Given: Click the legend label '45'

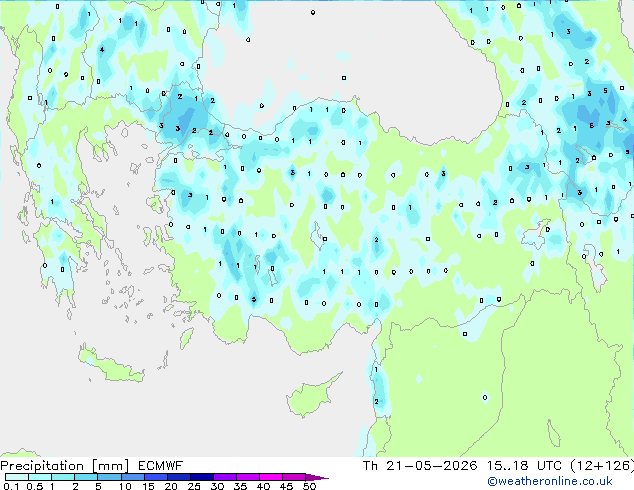Looking at the screenshot, I should point(286,486).
